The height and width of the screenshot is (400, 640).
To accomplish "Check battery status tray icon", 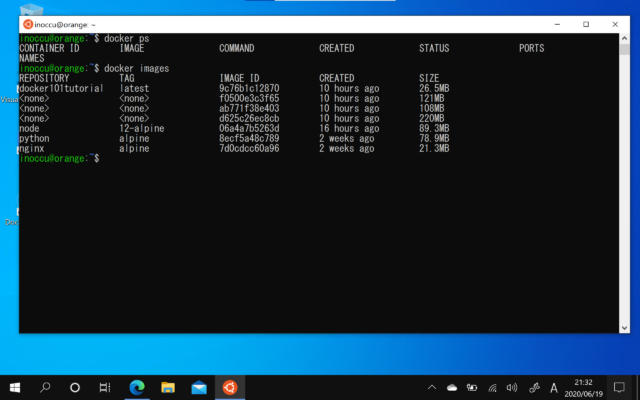I will coord(472,388).
